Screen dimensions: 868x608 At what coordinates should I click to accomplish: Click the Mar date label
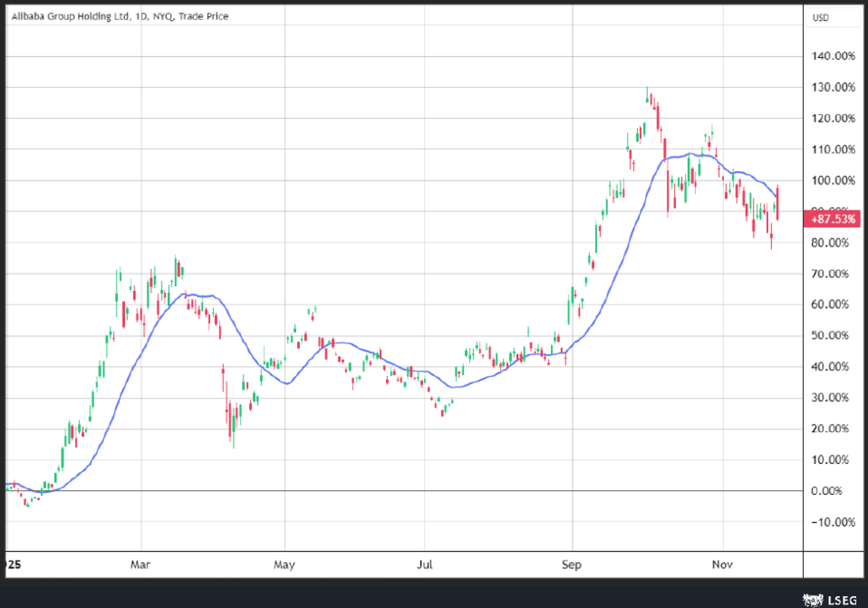tap(140, 565)
